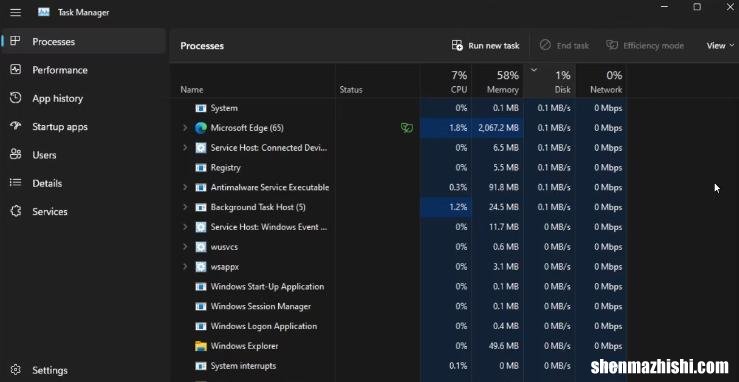Click the 24.5 MB memory value
739x382 pixels.
click(x=504, y=207)
